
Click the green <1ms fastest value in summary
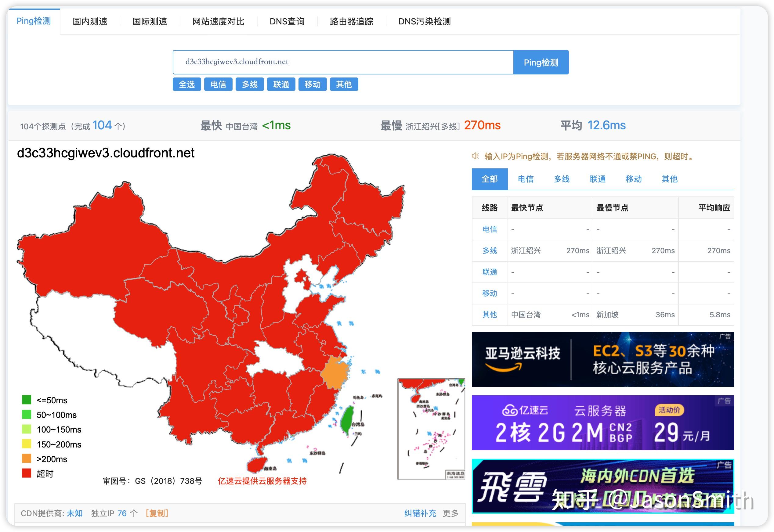point(277,126)
